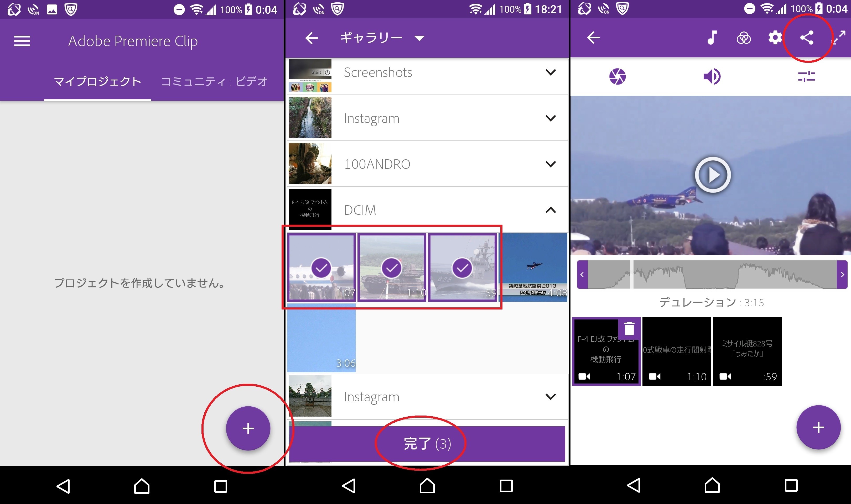Open the Looks color filter icon

(x=744, y=38)
